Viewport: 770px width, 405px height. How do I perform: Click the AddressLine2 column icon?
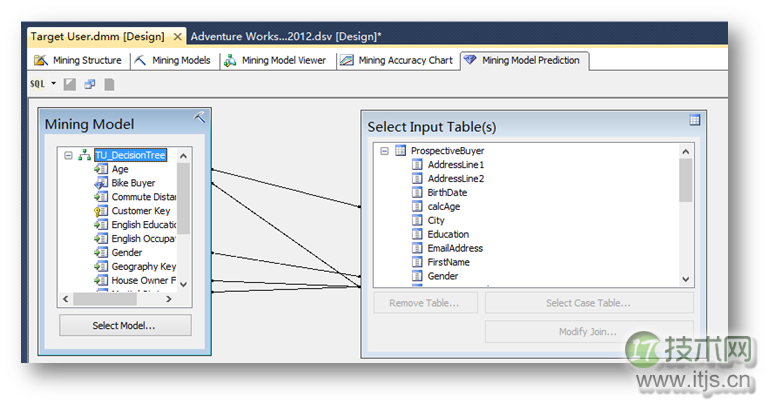click(417, 178)
